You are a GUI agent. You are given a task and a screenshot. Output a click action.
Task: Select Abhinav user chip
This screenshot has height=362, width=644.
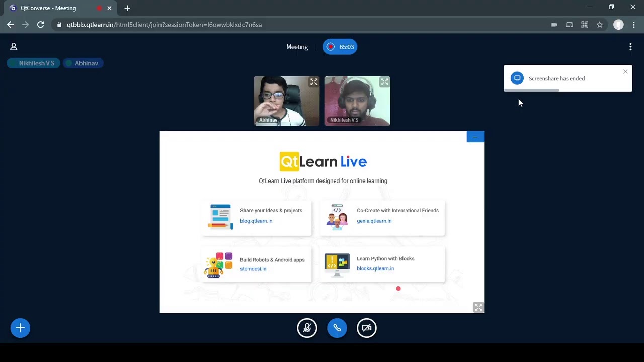click(x=83, y=63)
